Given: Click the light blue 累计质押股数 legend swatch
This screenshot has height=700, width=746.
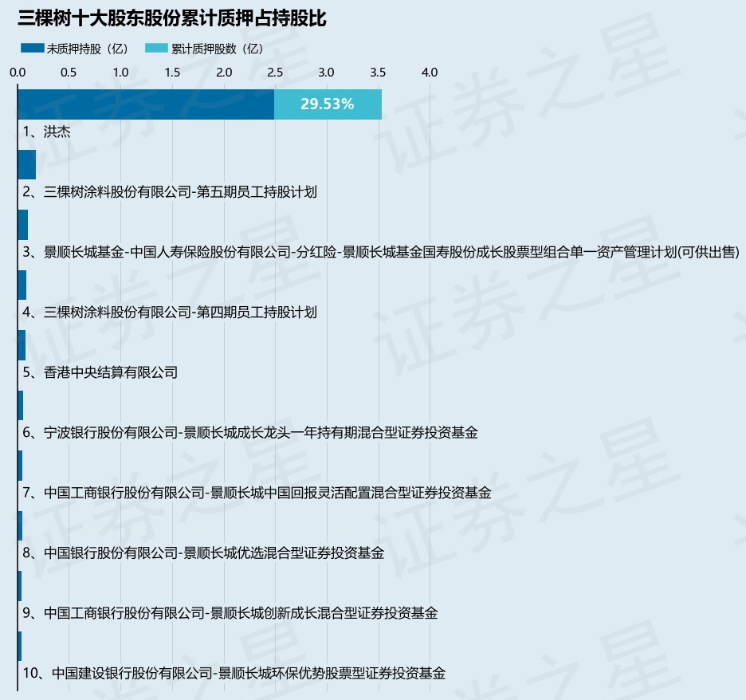Looking at the screenshot, I should coord(156,48).
